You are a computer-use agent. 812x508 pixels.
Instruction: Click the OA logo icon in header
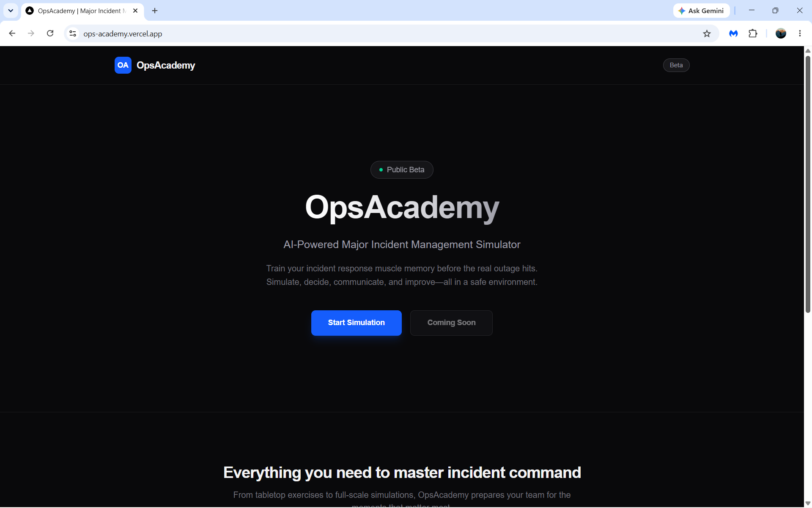point(123,65)
